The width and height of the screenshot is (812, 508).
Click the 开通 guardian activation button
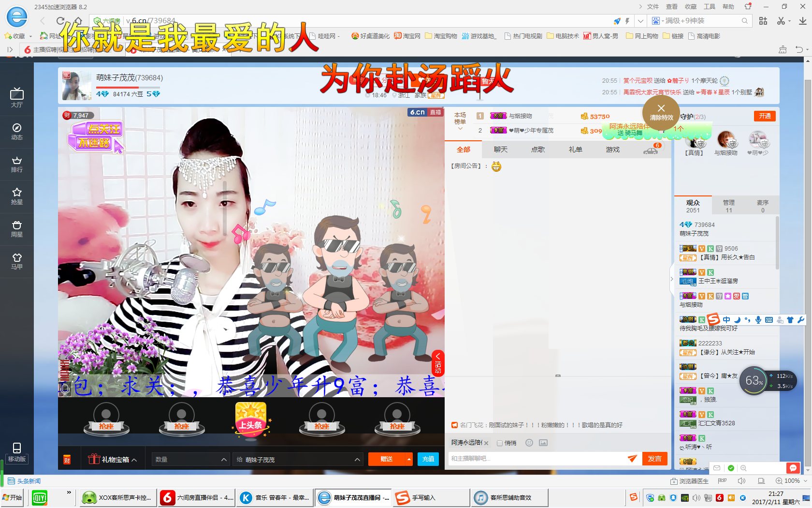click(x=765, y=116)
